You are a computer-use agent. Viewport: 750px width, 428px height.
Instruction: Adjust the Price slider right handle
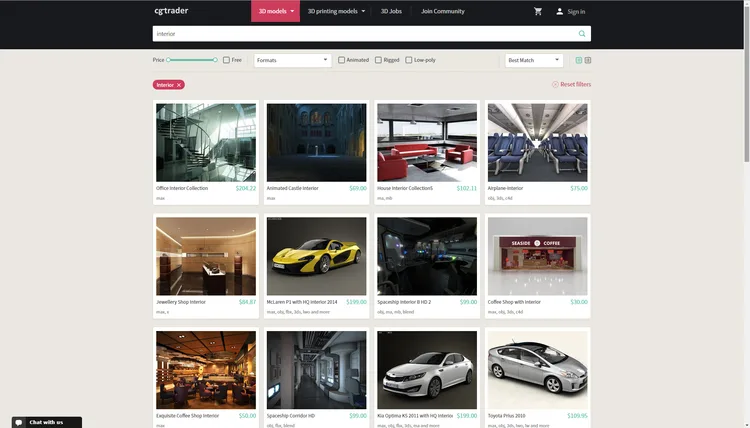pyautogui.click(x=215, y=60)
